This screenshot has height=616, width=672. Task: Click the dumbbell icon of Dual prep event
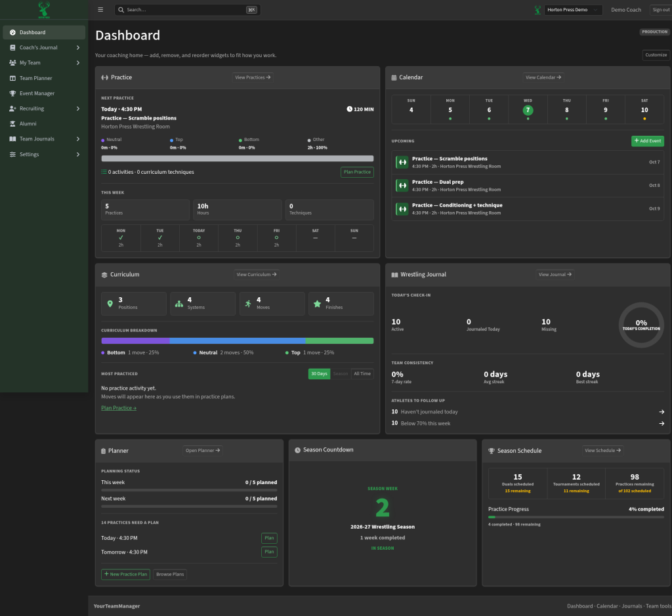pyautogui.click(x=402, y=186)
